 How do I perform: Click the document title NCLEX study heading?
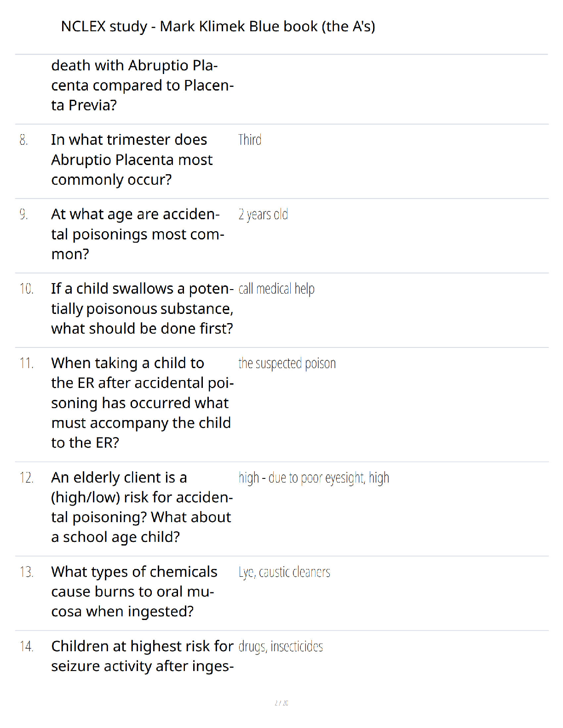[x=218, y=27]
